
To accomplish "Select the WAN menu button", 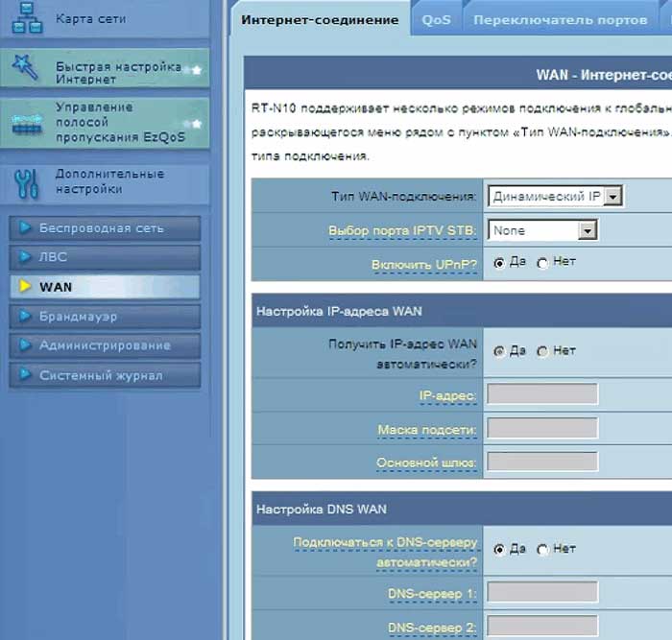I will pos(105,287).
